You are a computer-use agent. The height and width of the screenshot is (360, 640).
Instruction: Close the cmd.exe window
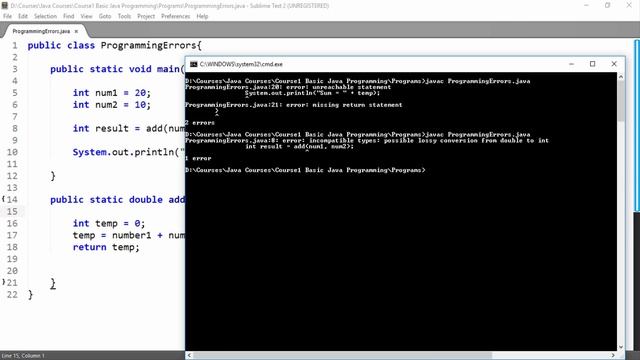(614, 64)
